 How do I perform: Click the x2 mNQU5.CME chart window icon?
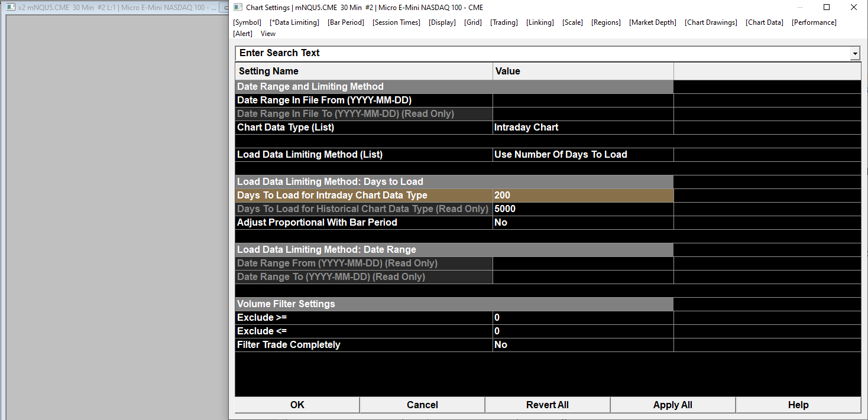(x=11, y=7)
